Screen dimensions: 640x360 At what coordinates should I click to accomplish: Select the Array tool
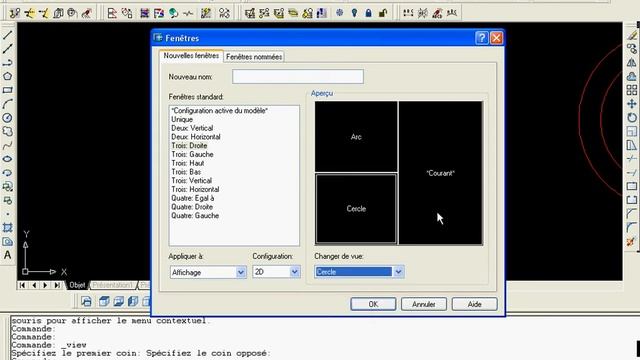(632, 90)
